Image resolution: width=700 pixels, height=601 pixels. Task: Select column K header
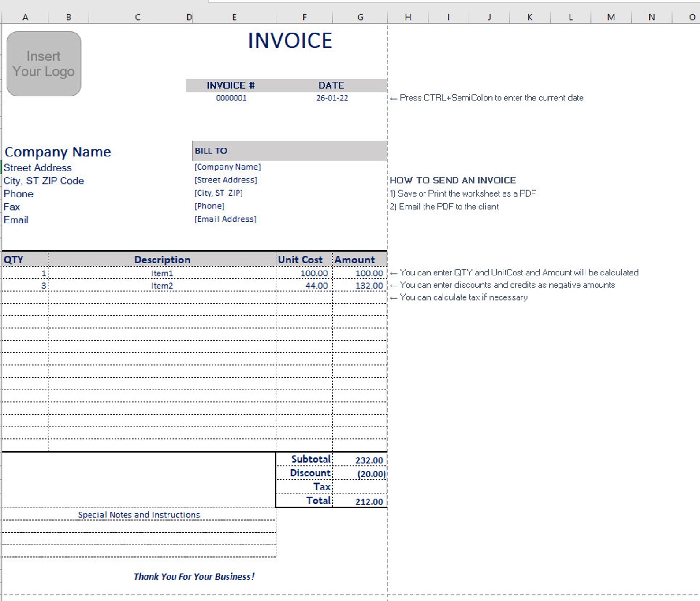point(530,17)
